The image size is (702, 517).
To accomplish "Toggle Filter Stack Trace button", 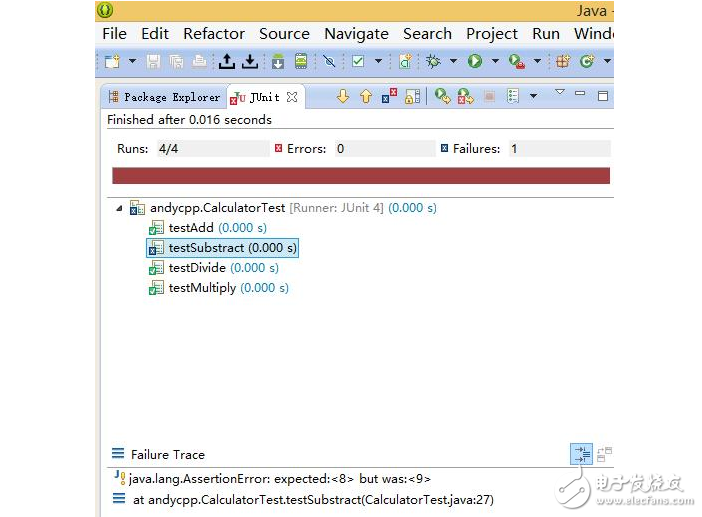I will pyautogui.click(x=581, y=454).
